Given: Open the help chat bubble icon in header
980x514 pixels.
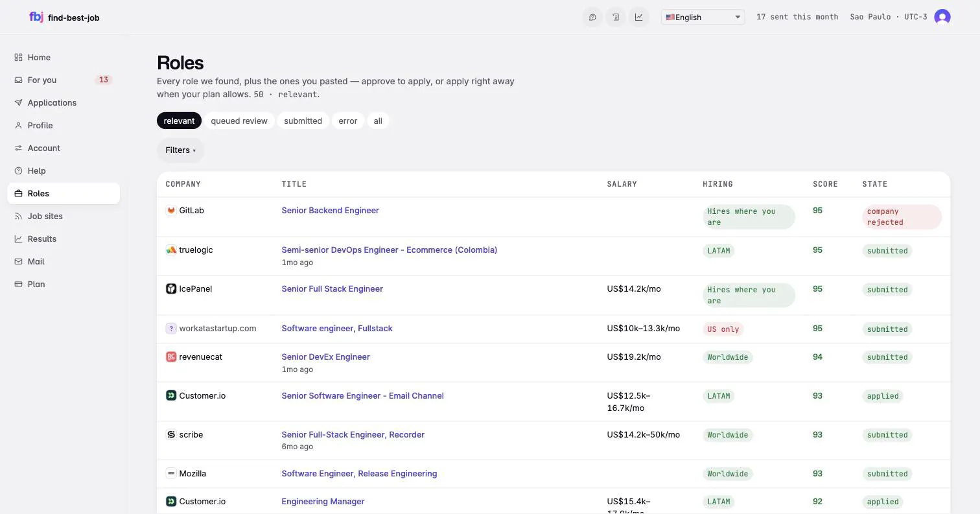Looking at the screenshot, I should 592,18.
